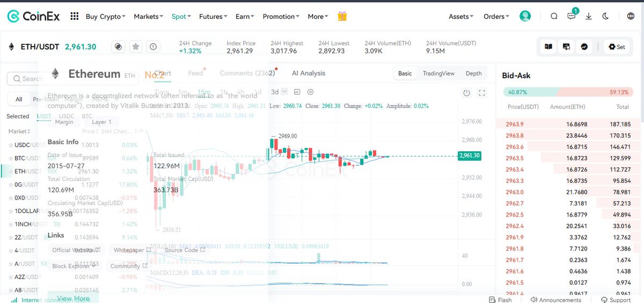The height and width of the screenshot is (303, 644).
Task: Open the Source Code link
Action: pyautogui.click(x=185, y=250)
